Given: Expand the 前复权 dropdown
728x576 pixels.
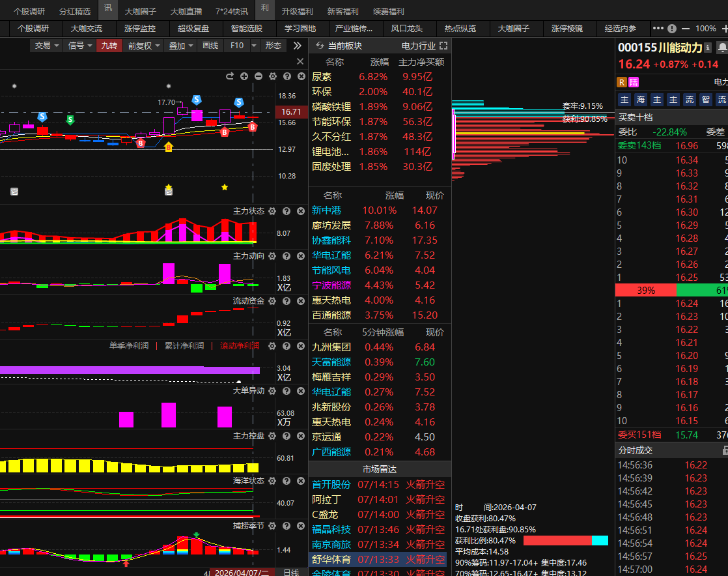Looking at the screenshot, I should pos(143,46).
